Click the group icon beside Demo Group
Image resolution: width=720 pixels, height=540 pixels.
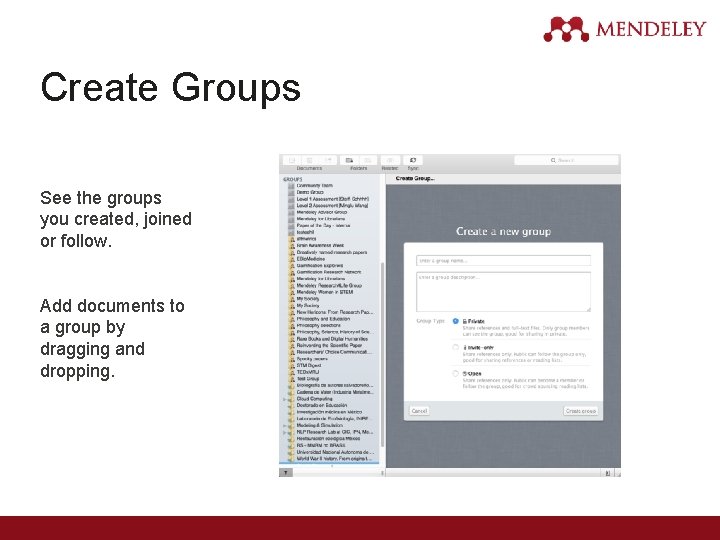pos(291,192)
